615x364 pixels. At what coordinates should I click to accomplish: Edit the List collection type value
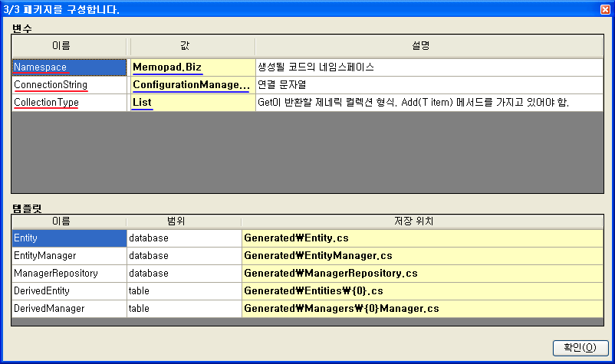coord(192,103)
